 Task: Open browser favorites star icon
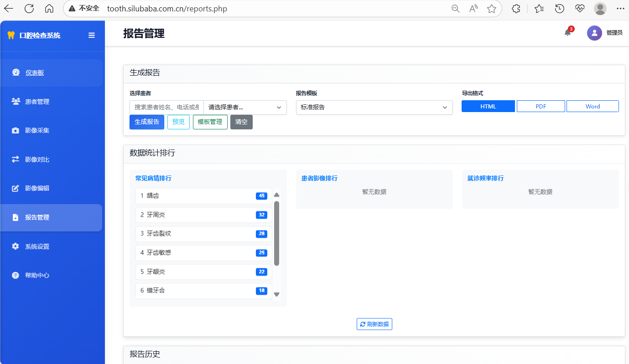pyautogui.click(x=491, y=9)
